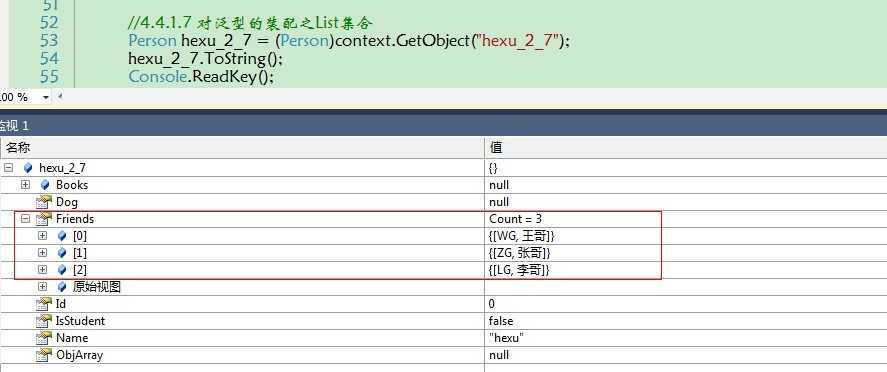Click the horizontal scroll left arrow
Viewport: 887px width, 372px height.
click(60, 97)
